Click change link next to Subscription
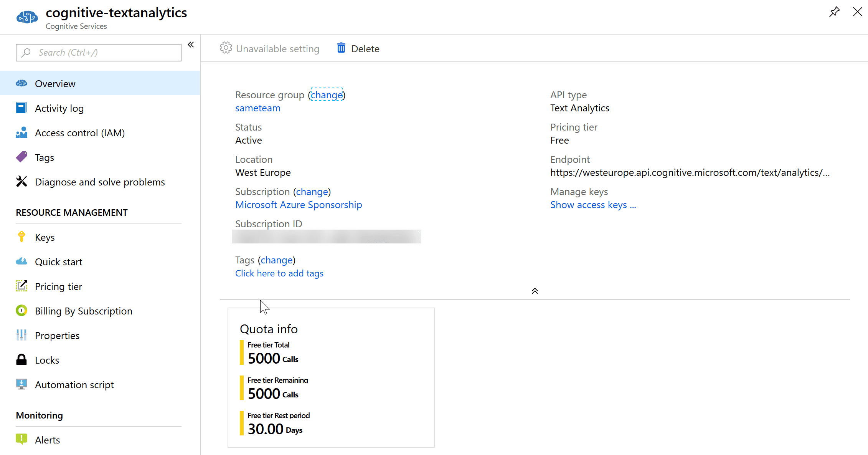The height and width of the screenshot is (455, 868). tap(312, 192)
